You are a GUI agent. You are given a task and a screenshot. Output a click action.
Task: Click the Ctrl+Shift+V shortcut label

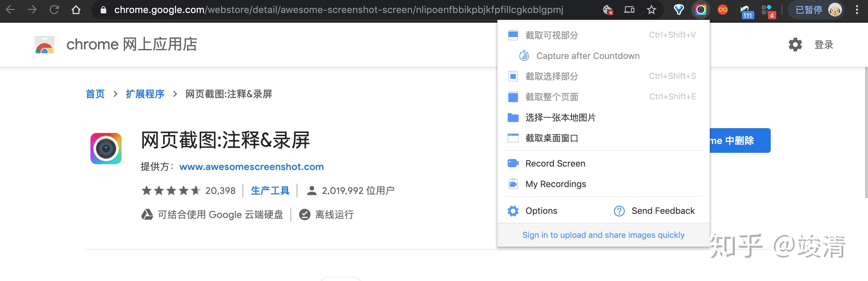coord(672,35)
